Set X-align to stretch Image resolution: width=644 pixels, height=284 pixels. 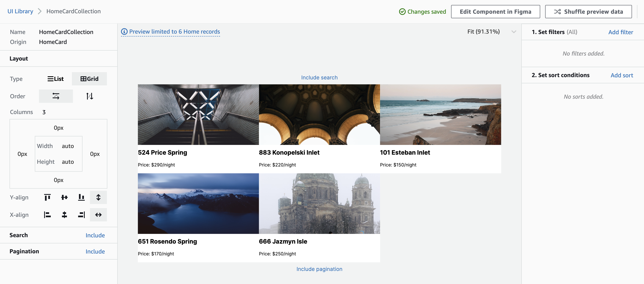pos(98,215)
